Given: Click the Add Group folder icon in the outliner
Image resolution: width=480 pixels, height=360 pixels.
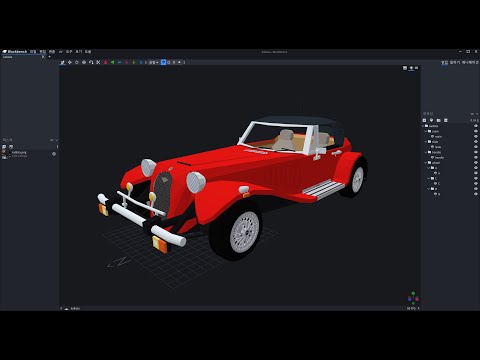Looking at the screenshot, I should pyautogui.click(x=439, y=120).
